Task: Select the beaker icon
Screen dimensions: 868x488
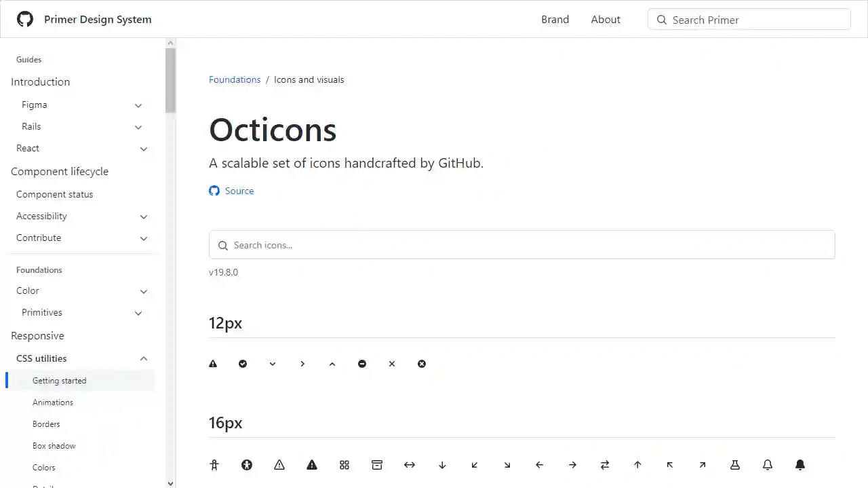Action: [735, 465]
